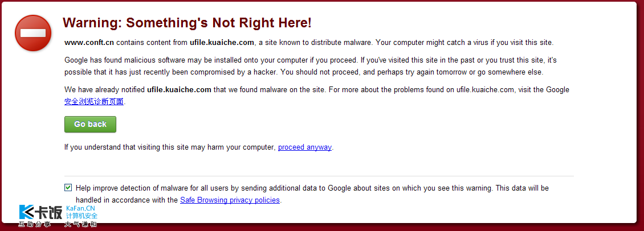The height and width of the screenshot is (231, 644).
Task: Click the 'Warning: Something's Not Right Here!' heading
Action: 187,23
